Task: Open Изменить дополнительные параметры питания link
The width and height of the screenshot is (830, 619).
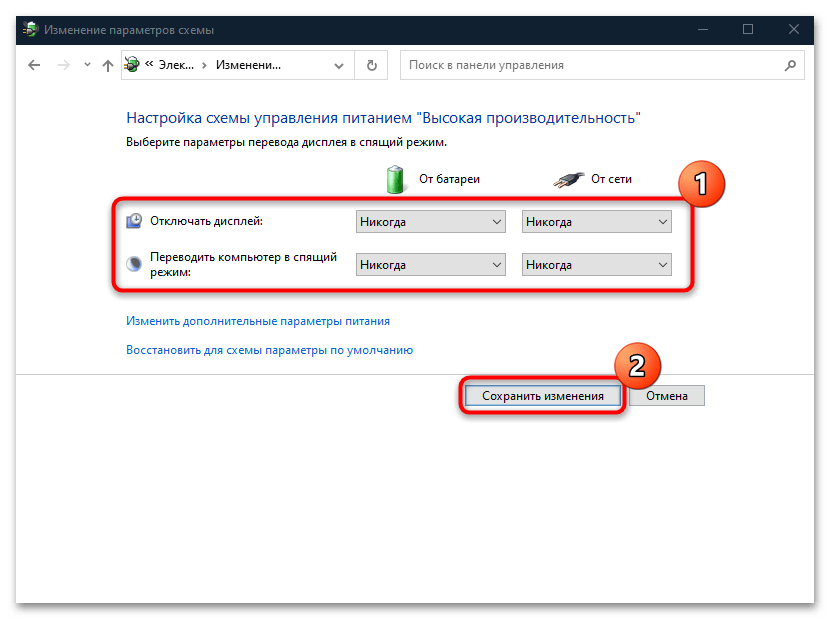Action: click(x=258, y=322)
